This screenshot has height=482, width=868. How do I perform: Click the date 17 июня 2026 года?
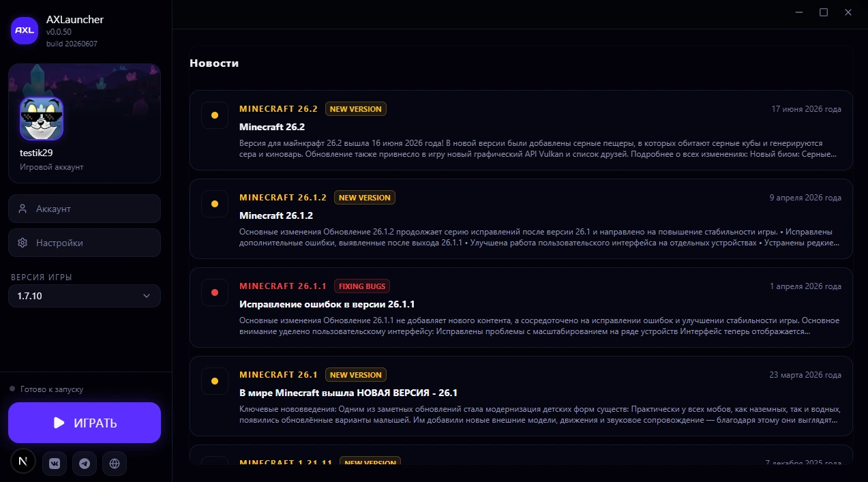[806, 109]
